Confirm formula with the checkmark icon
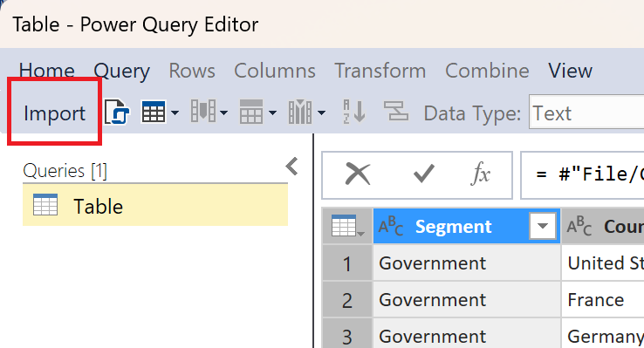Image resolution: width=644 pixels, height=348 pixels. [423, 174]
